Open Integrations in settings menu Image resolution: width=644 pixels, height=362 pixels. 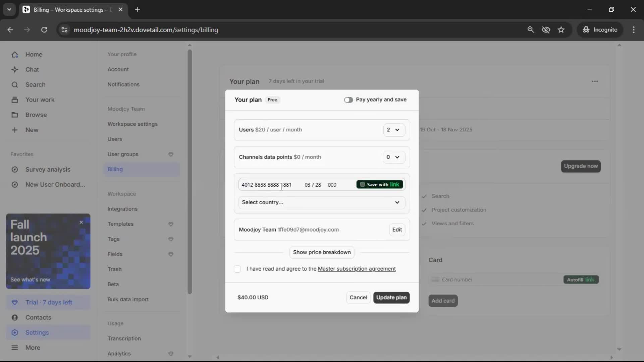tap(122, 209)
